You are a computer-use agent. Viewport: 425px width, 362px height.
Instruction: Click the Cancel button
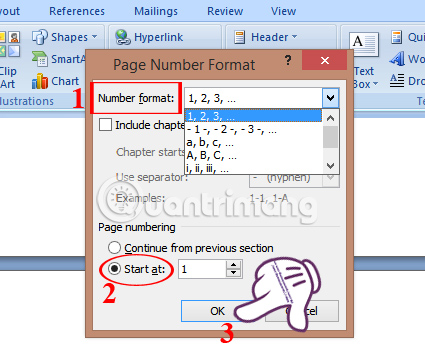(302, 311)
